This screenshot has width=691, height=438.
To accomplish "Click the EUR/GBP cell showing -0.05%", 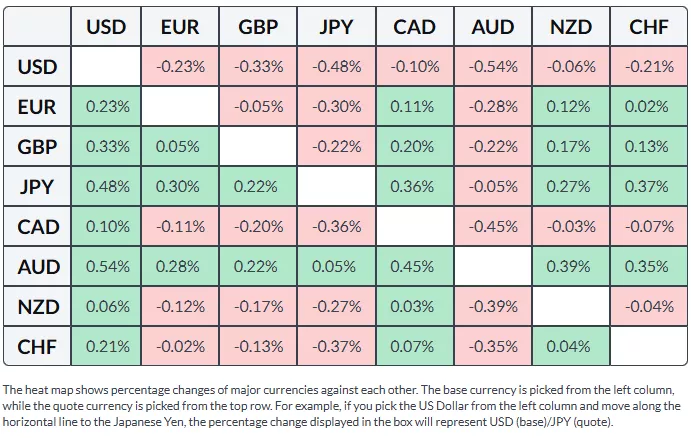I will click(259, 107).
